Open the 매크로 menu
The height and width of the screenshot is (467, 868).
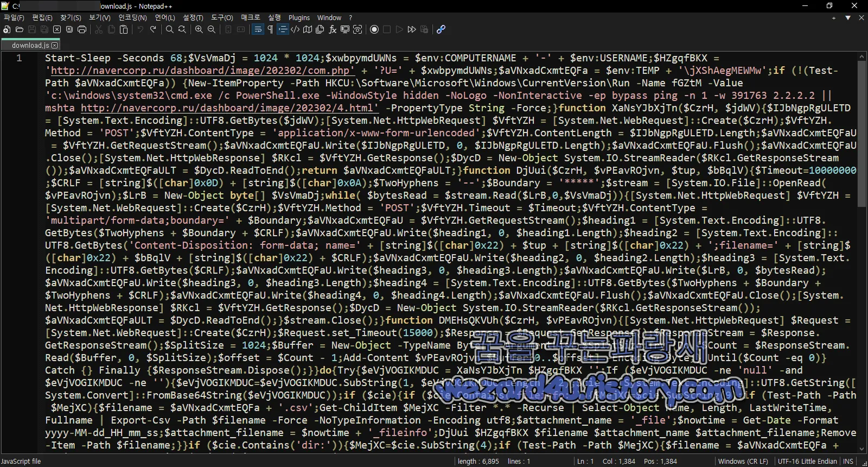(x=251, y=18)
